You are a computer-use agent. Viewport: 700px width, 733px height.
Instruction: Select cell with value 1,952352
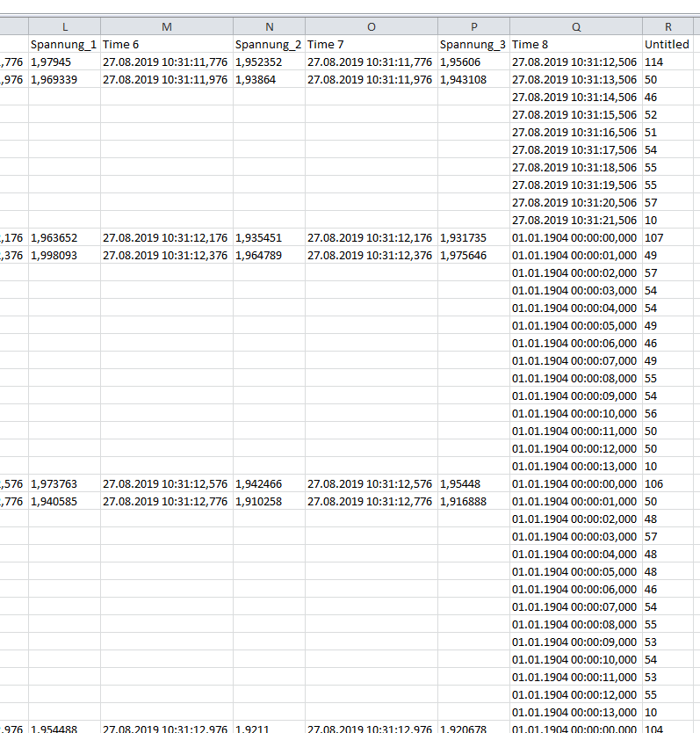(x=269, y=62)
